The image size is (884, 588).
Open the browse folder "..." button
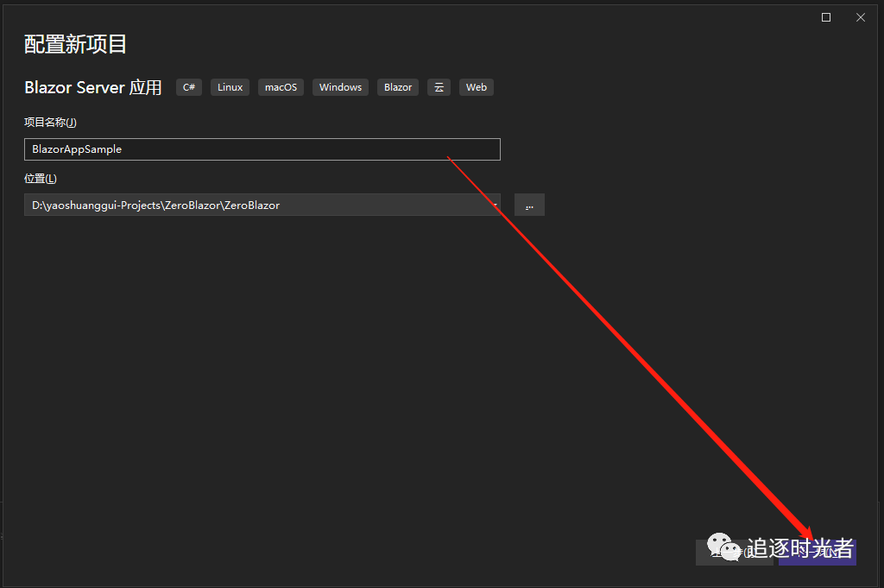tap(529, 205)
